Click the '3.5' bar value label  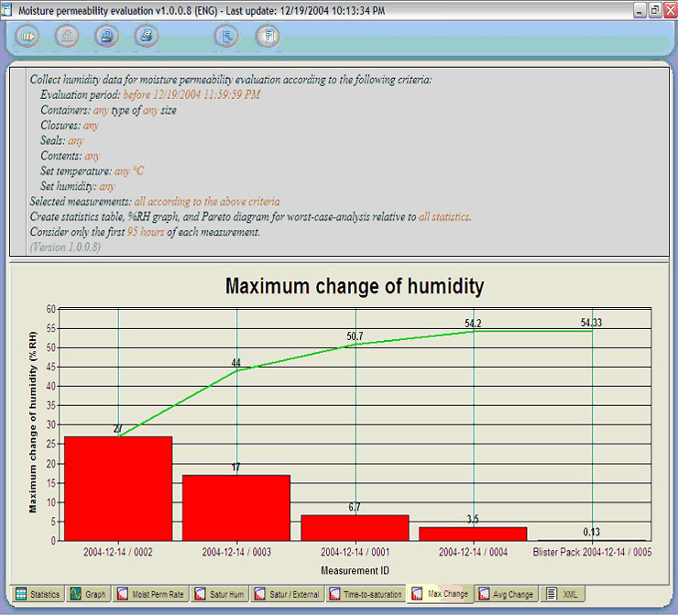473,519
